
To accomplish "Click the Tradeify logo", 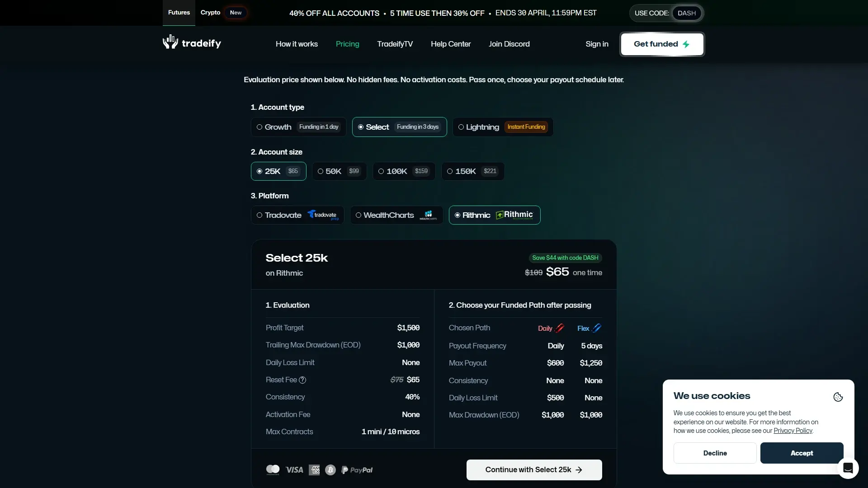I will [x=191, y=43].
